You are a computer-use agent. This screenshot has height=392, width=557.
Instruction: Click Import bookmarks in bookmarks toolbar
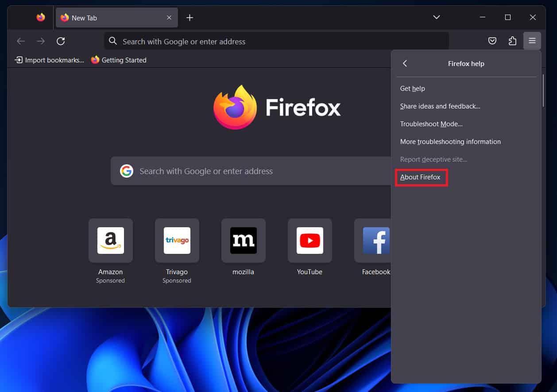point(49,60)
